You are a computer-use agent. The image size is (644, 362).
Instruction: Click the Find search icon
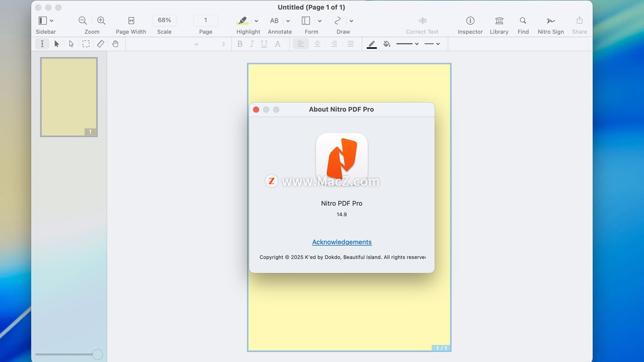coord(523,20)
